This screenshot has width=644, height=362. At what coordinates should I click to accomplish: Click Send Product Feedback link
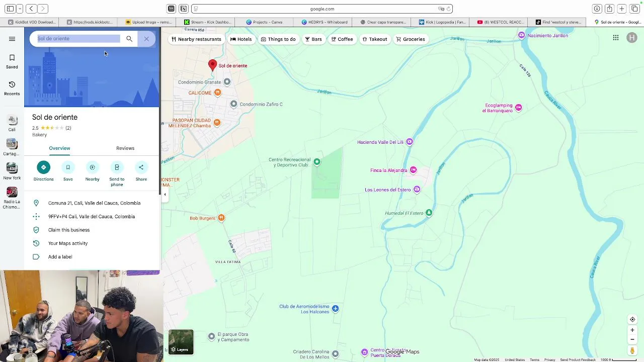click(578, 359)
